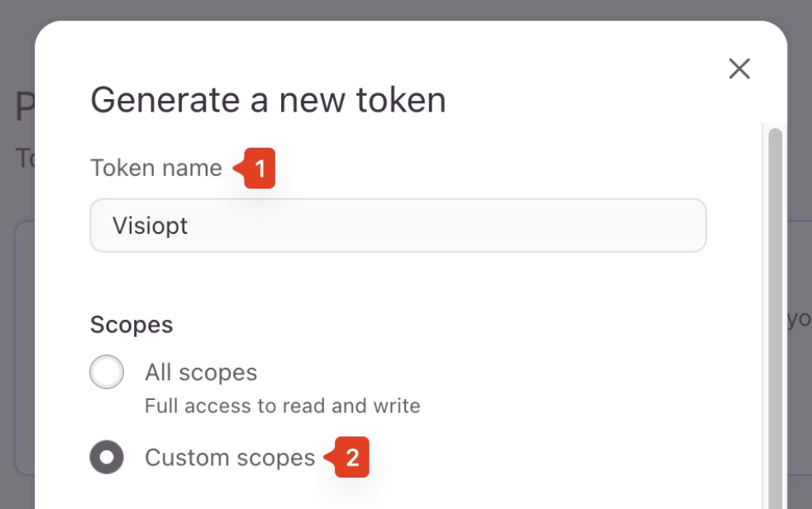The height and width of the screenshot is (509, 812).
Task: Click the Token name field label
Action: point(156,168)
